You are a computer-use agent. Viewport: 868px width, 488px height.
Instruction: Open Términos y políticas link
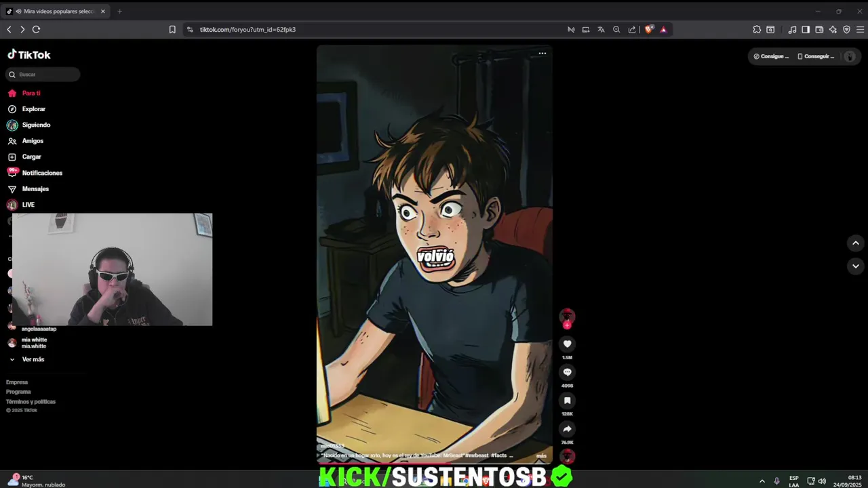tap(31, 402)
